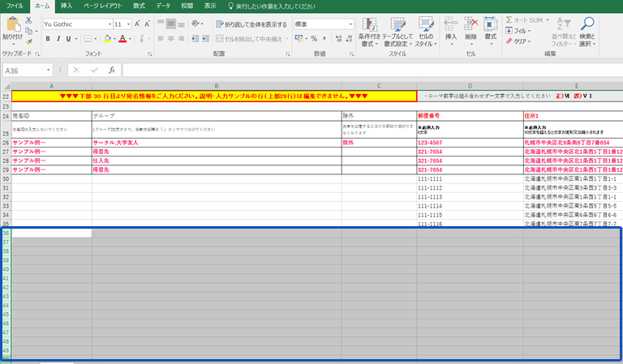Toggle Wrap Text (折り返して全体を表示する)

[x=251, y=24]
